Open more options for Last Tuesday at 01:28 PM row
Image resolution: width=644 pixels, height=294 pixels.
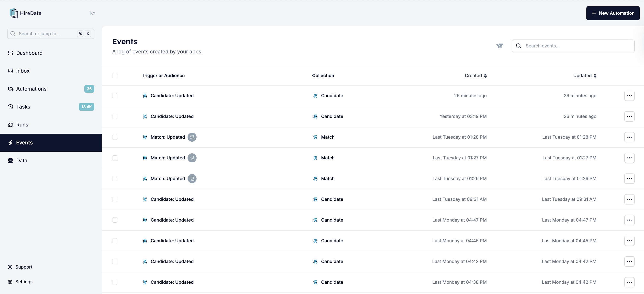(629, 137)
